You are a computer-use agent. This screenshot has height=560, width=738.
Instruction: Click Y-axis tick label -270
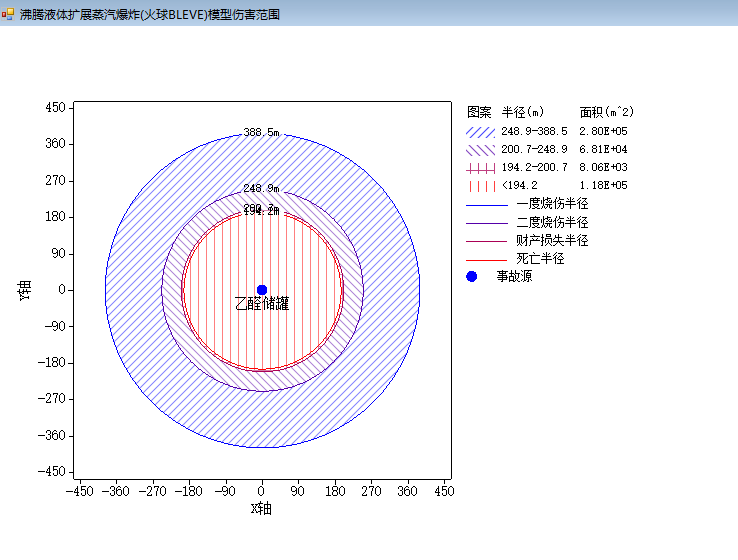(52, 399)
